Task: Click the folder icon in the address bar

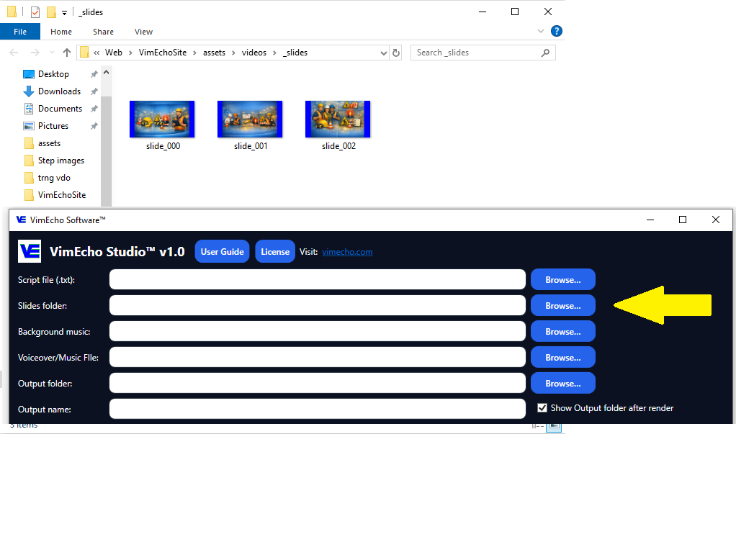Action: tap(84, 53)
